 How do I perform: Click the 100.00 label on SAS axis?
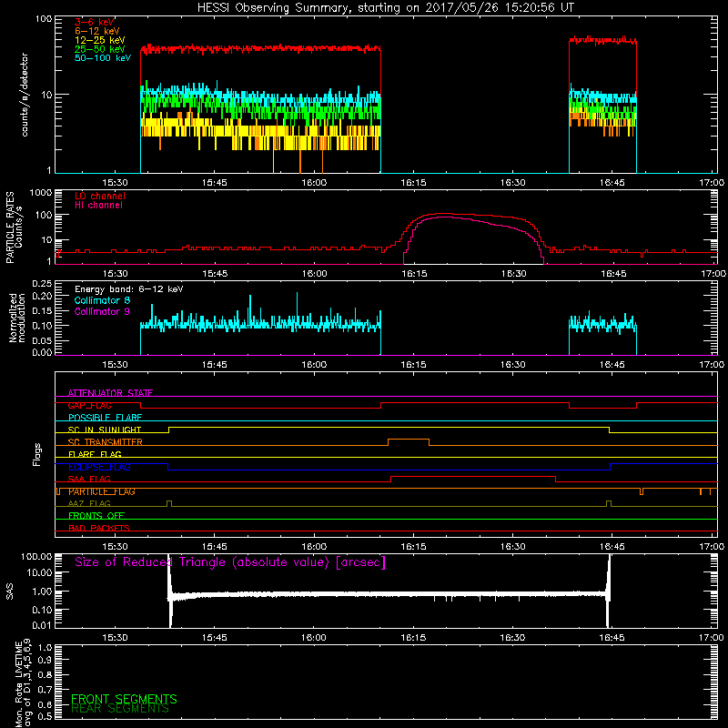[x=36, y=557]
